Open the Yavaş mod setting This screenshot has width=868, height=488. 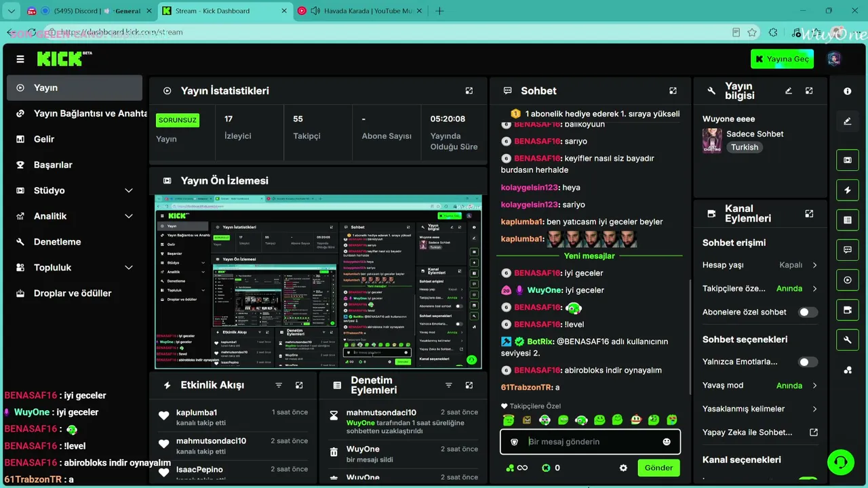point(760,386)
